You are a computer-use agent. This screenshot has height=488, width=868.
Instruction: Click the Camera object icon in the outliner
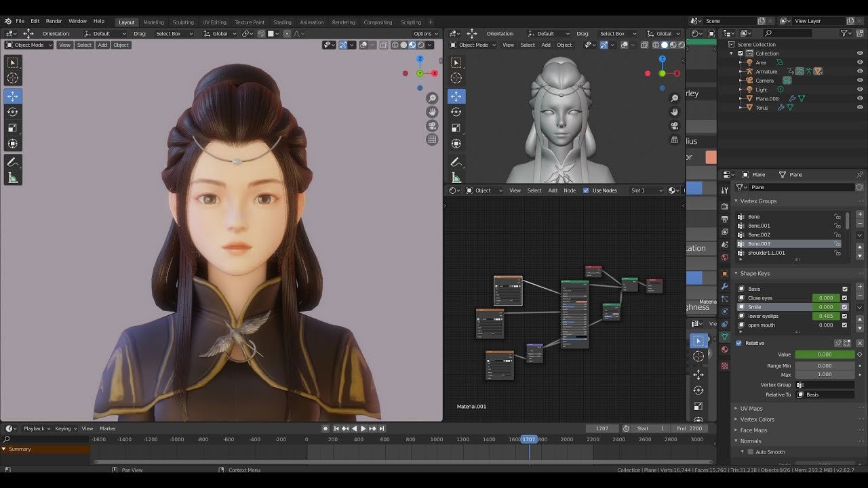[x=749, y=80]
